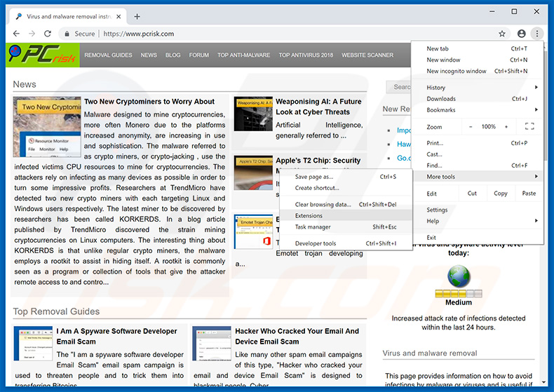This screenshot has height=392, width=554.
Task: Open Hacker Who Cracked Your Email article
Action: click(x=297, y=336)
